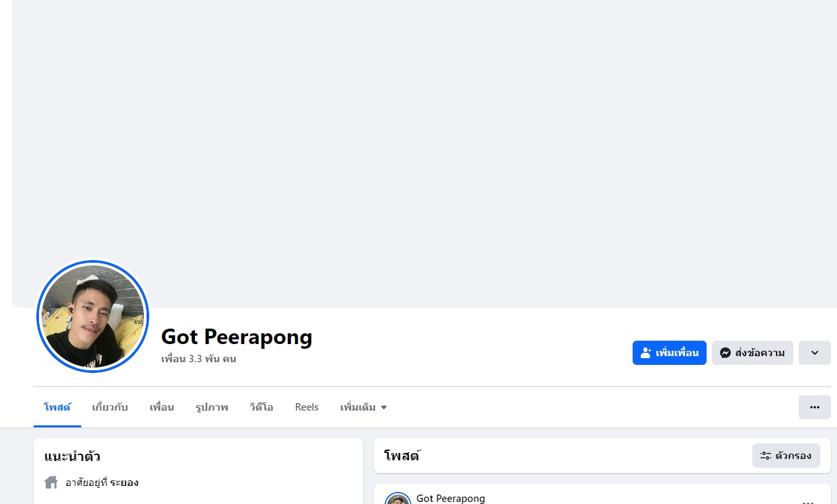Click the Add Friend (เพิ่มเพื่อน) button
The height and width of the screenshot is (504, 837).
point(669,353)
